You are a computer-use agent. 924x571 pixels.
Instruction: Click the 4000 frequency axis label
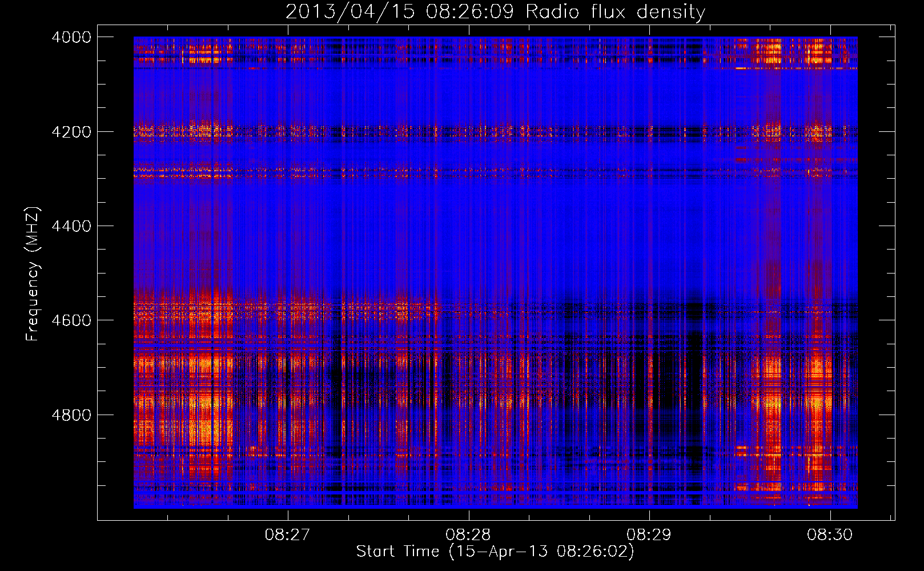(x=71, y=37)
